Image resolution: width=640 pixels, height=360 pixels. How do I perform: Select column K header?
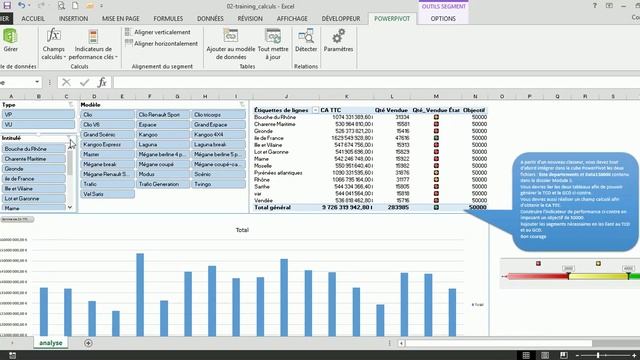coord(347,96)
